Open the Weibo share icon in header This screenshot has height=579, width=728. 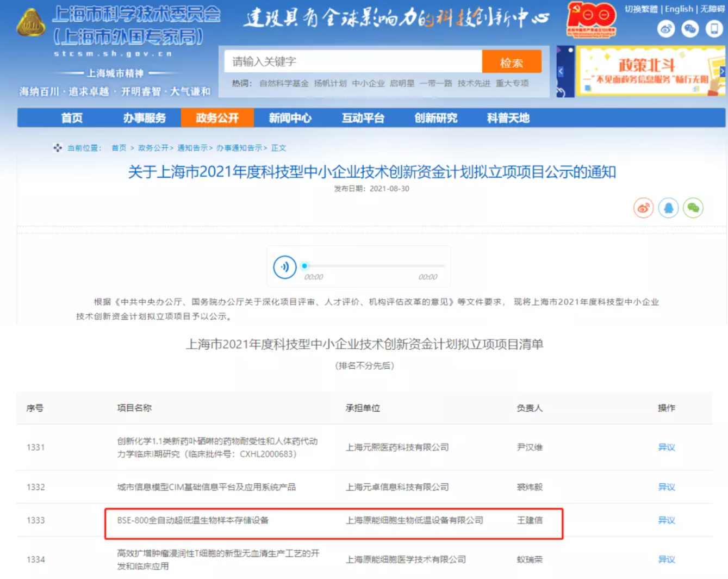pos(665,28)
